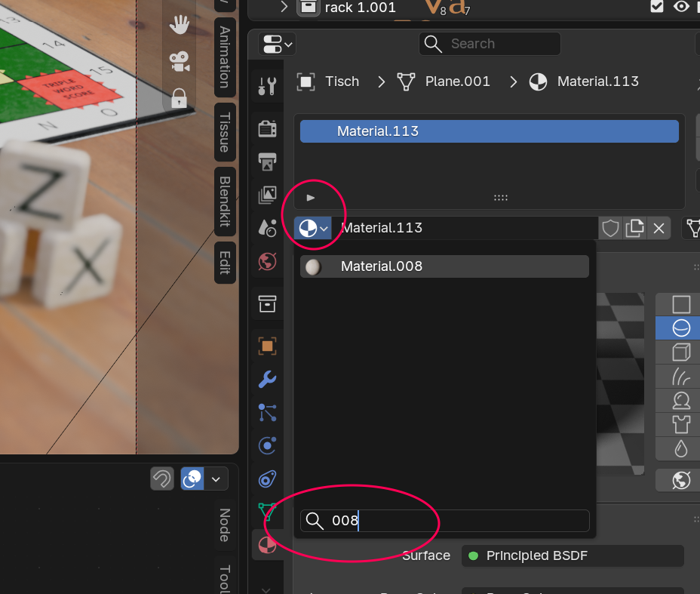
Task: Open the Tool properties tab
Action: [x=268, y=86]
